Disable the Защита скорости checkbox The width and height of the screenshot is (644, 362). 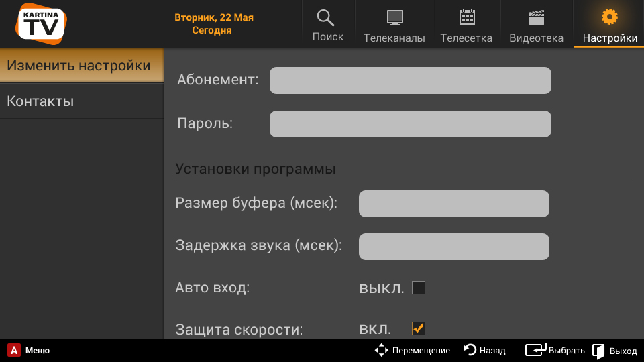pyautogui.click(x=419, y=328)
